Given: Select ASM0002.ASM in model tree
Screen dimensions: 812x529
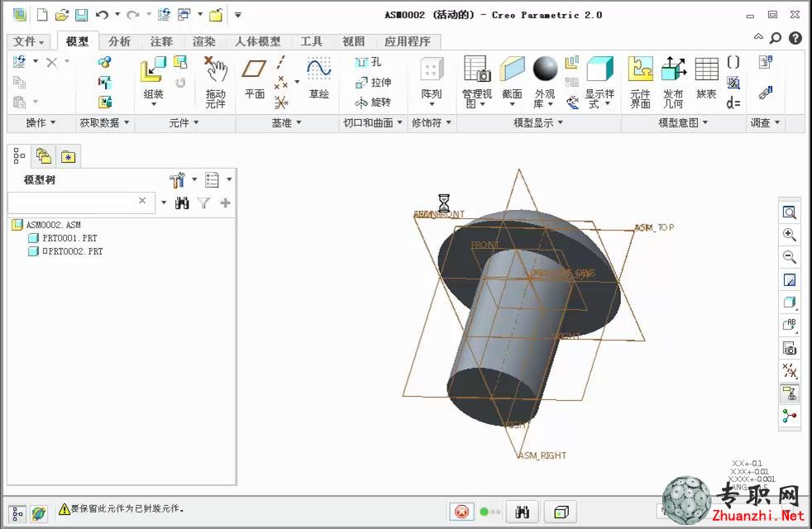Looking at the screenshot, I should pyautogui.click(x=54, y=225).
